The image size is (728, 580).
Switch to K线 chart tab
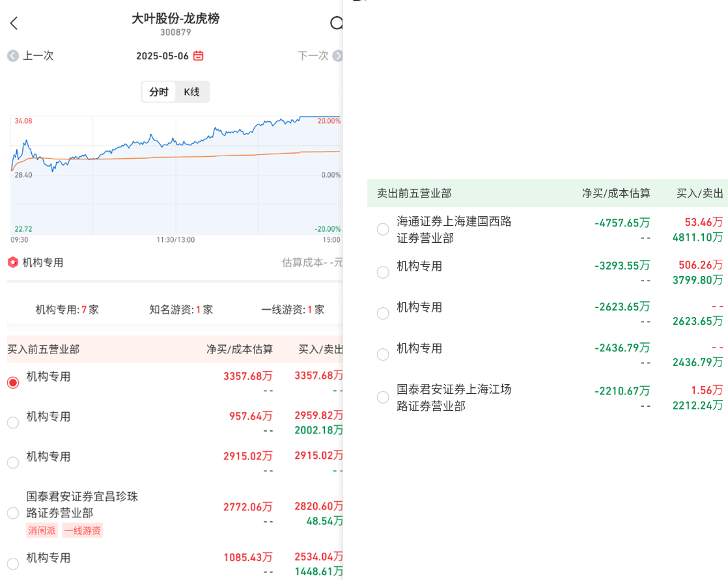click(x=192, y=92)
